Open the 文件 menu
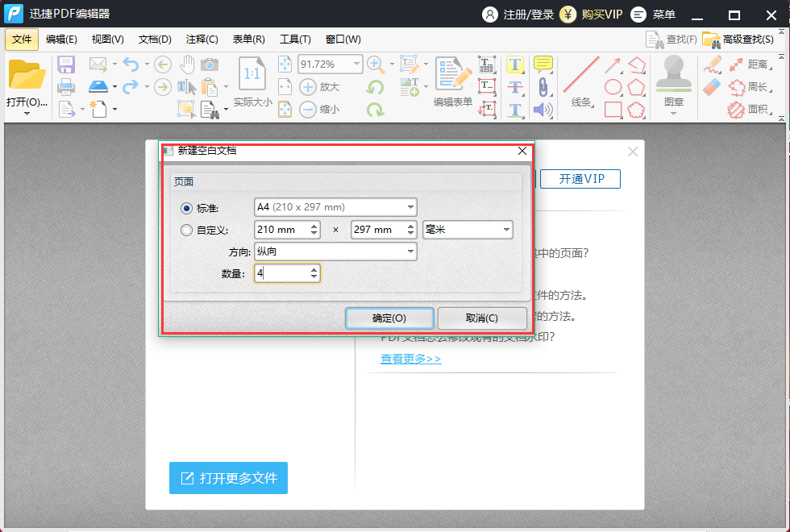Viewport: 790px width, 532px height. click(x=22, y=39)
